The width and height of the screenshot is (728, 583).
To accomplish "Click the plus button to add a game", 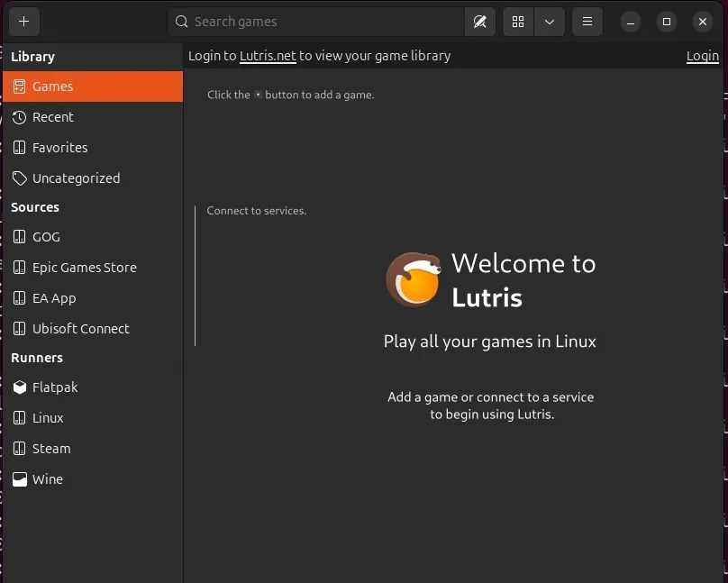I will 24,22.
